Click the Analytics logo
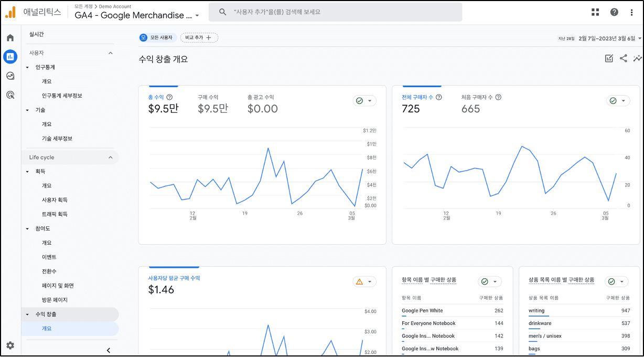The height and width of the screenshot is (357, 644). (10, 12)
